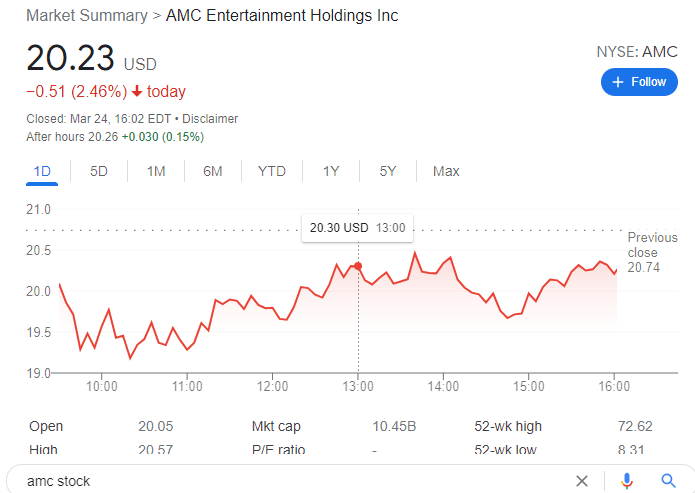Select the 6M chart range
The image size is (695, 493).
coord(213,171)
